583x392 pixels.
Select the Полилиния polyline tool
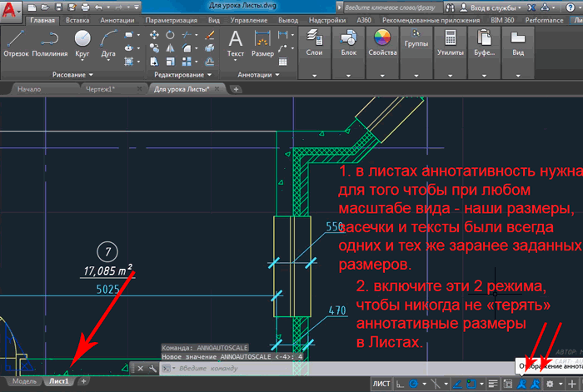[50, 43]
